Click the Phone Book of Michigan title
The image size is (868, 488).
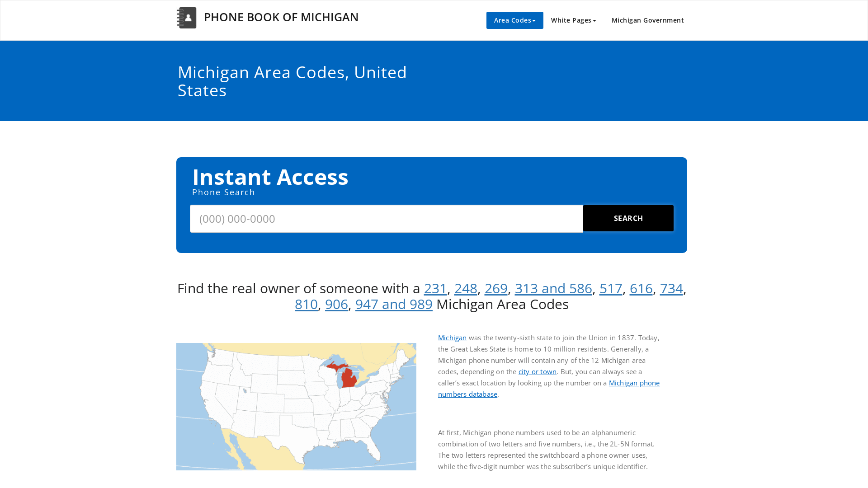(x=281, y=17)
